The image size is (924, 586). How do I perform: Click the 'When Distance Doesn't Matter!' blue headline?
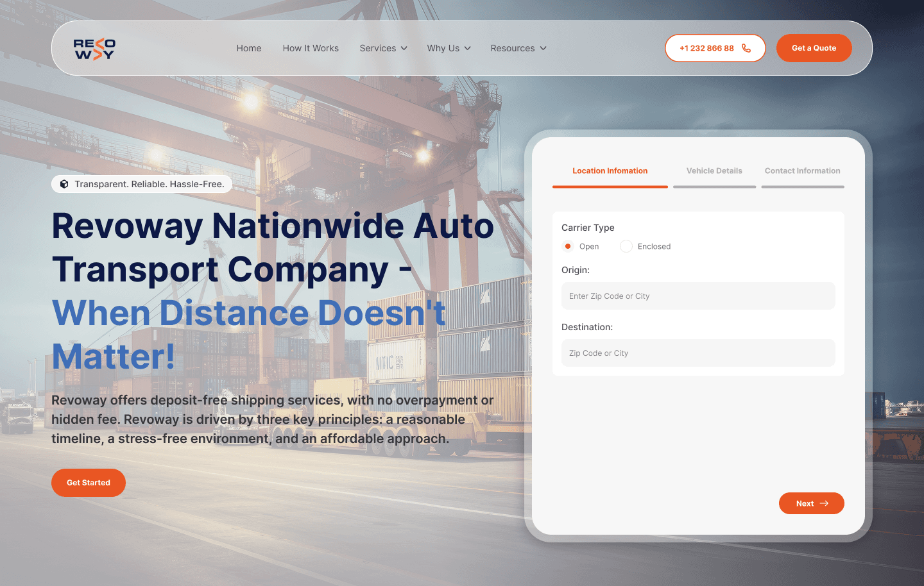249,335
